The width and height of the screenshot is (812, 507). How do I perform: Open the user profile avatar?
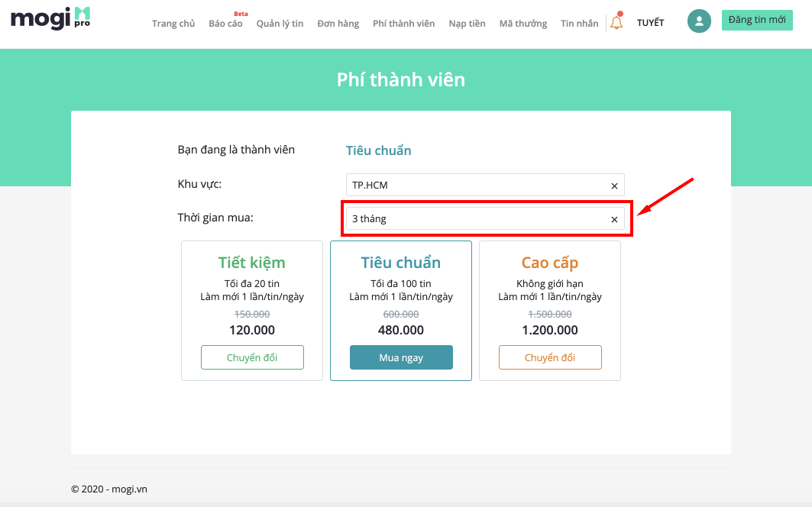coord(699,21)
